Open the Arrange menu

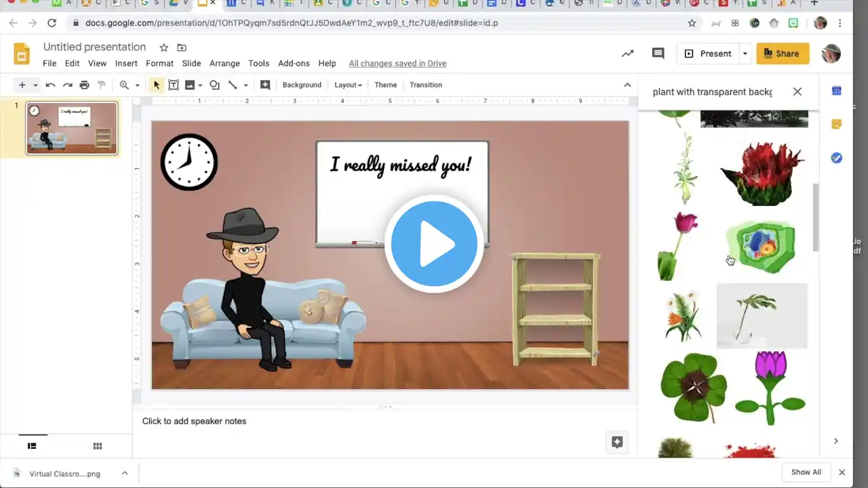[x=224, y=63]
